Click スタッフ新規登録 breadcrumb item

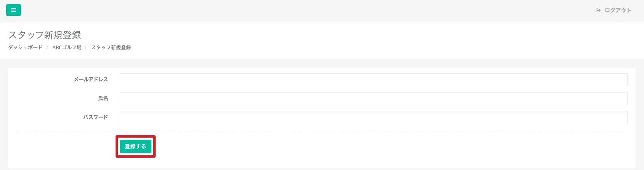(x=111, y=47)
